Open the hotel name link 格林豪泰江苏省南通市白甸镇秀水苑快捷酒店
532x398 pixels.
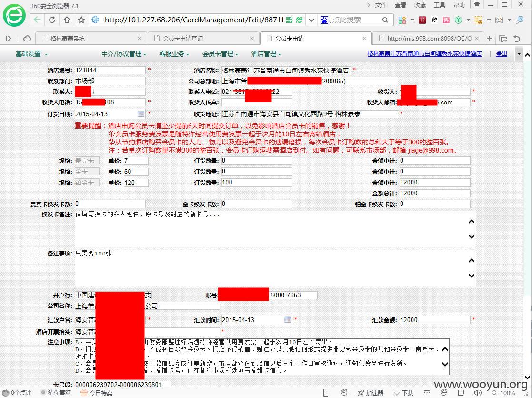click(x=424, y=54)
